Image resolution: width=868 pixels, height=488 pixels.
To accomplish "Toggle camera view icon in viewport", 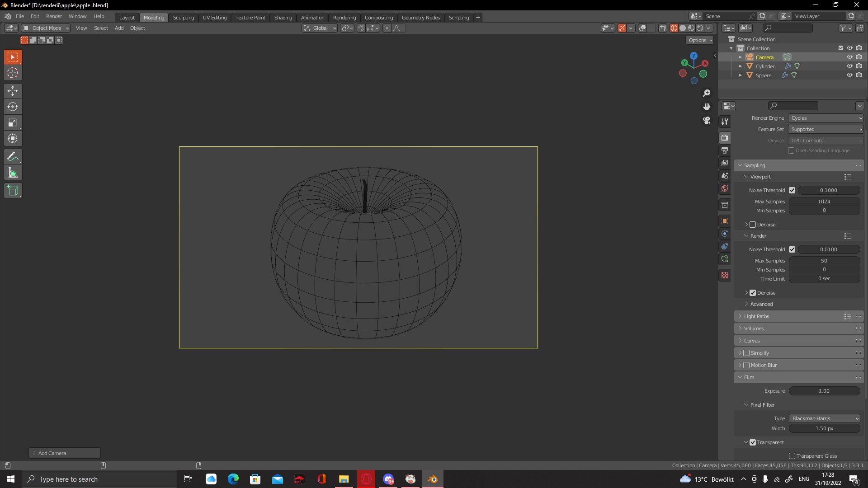I will point(707,120).
